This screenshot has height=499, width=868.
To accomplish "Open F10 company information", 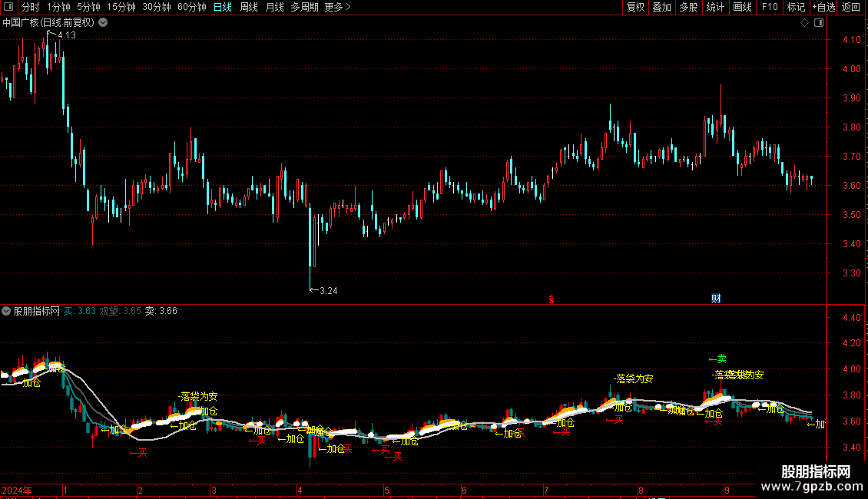I will coord(770,7).
